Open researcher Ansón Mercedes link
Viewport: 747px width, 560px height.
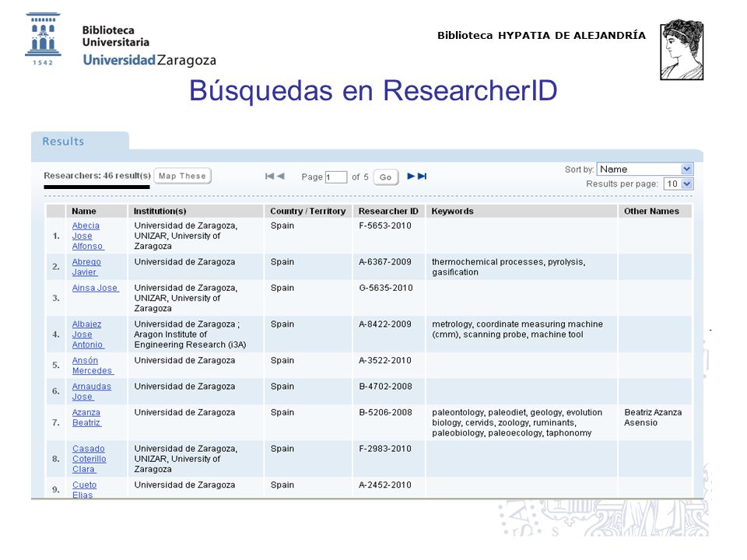coord(93,366)
